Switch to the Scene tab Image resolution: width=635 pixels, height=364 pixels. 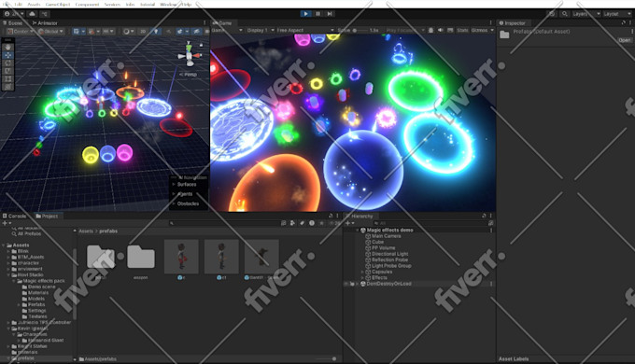pos(13,23)
